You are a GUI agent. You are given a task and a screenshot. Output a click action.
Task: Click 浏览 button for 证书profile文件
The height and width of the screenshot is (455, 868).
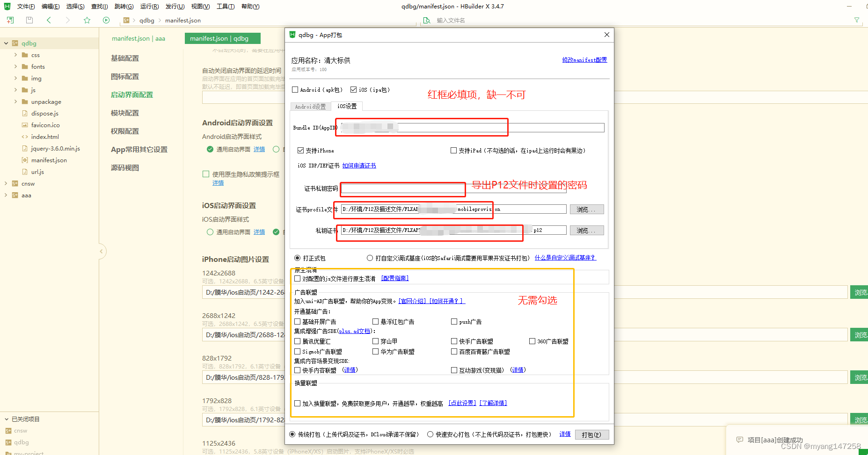tap(587, 209)
